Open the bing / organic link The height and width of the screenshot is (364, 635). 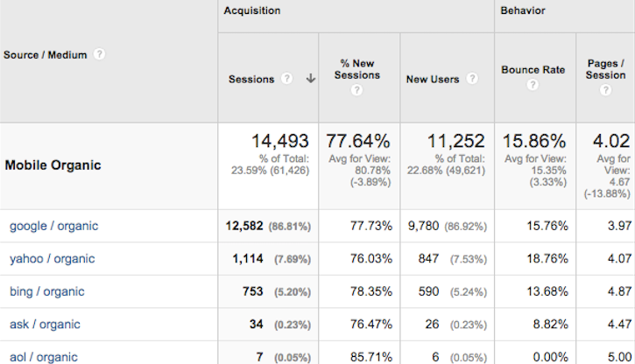(47, 291)
